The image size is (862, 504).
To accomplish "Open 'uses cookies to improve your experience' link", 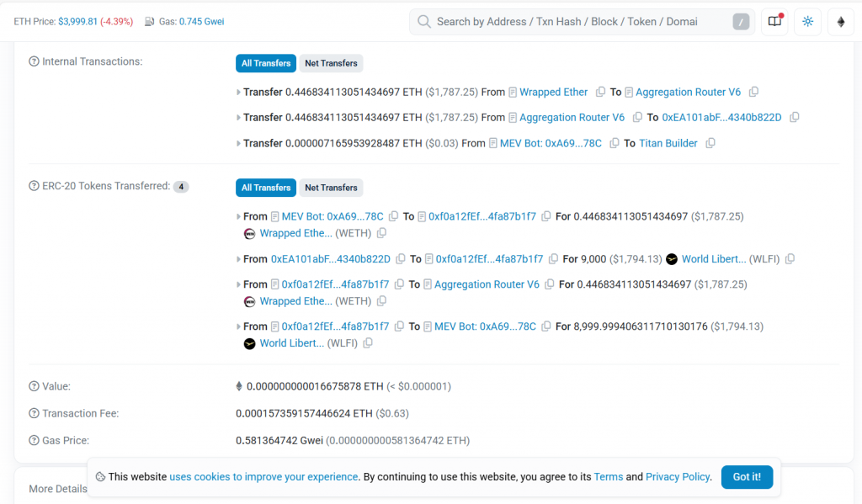I will tap(263, 476).
